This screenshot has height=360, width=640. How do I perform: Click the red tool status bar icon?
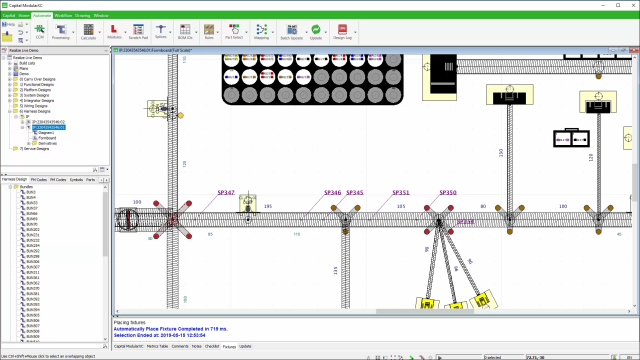[x=422, y=358]
